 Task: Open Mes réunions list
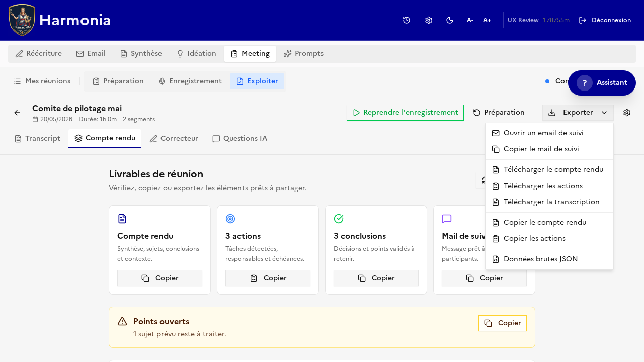click(x=42, y=81)
